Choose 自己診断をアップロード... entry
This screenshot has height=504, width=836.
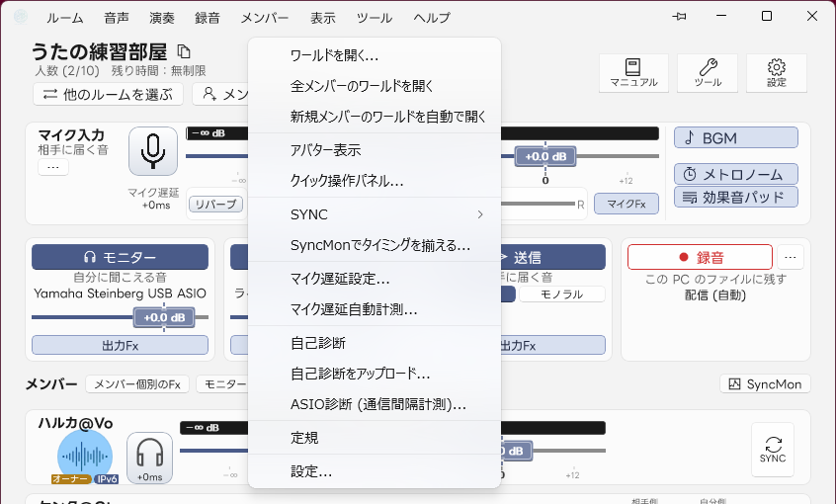(375, 374)
